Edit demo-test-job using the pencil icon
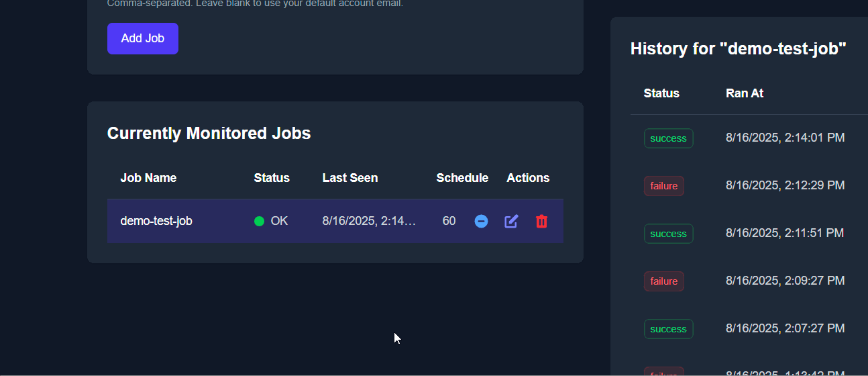868x376 pixels. [511, 221]
